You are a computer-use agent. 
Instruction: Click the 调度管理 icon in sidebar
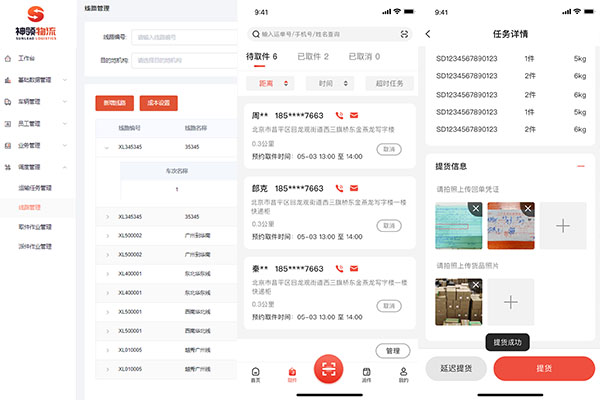8,167
